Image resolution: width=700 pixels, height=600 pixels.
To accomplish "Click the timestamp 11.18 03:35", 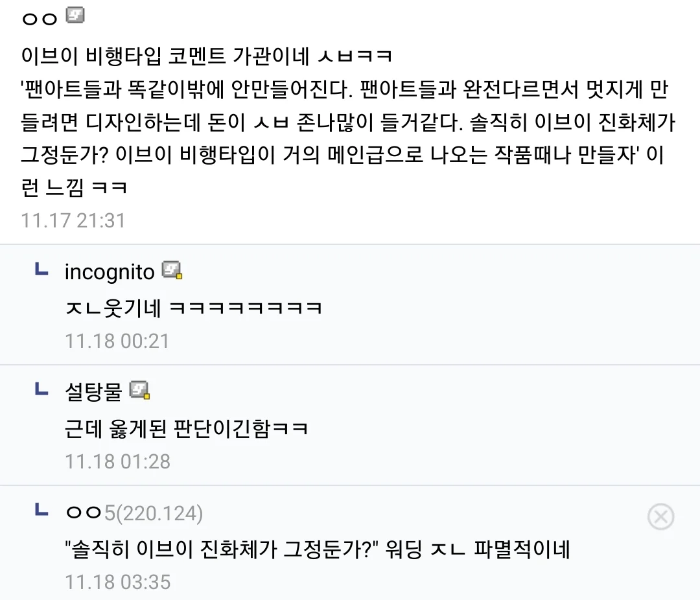I will click(117, 582).
